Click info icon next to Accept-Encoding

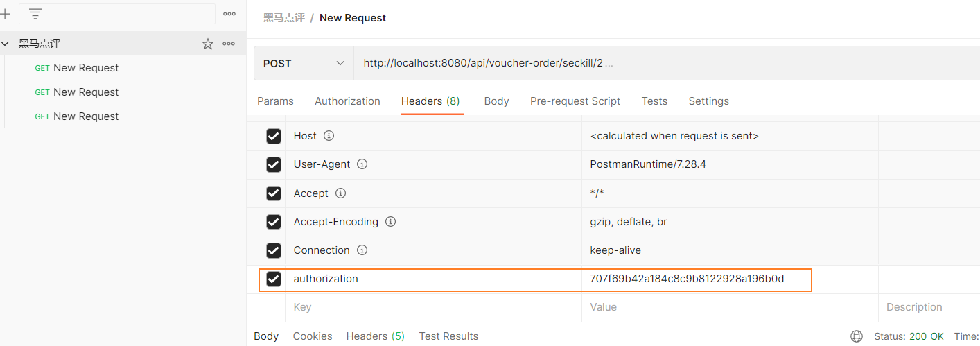point(390,222)
